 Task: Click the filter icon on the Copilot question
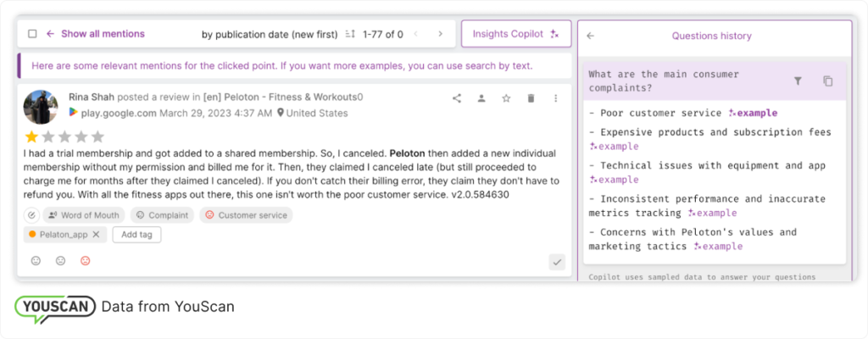[798, 81]
